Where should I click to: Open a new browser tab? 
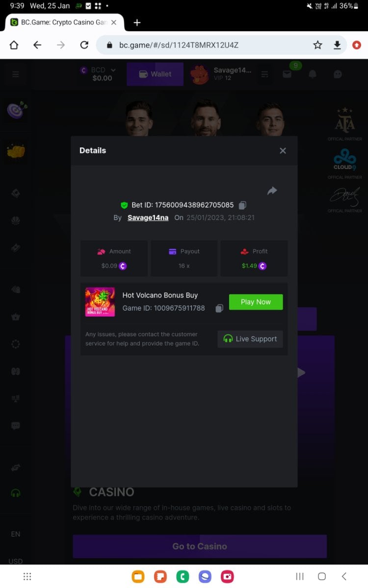point(137,23)
